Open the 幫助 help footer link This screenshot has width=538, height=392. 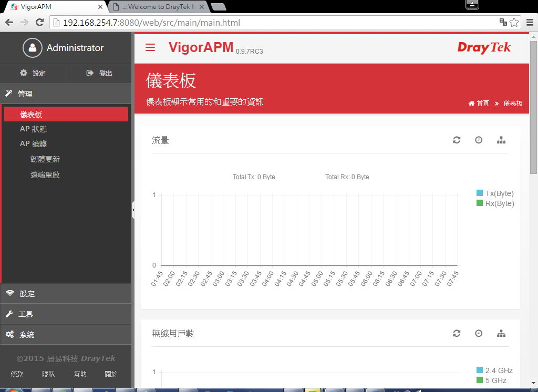click(80, 374)
